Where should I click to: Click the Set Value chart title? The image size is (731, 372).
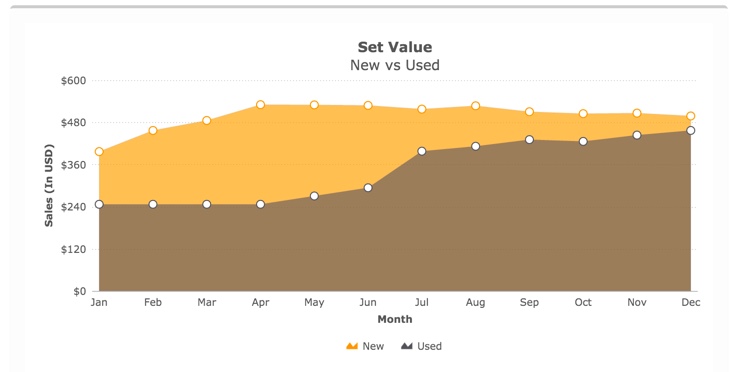click(x=395, y=47)
